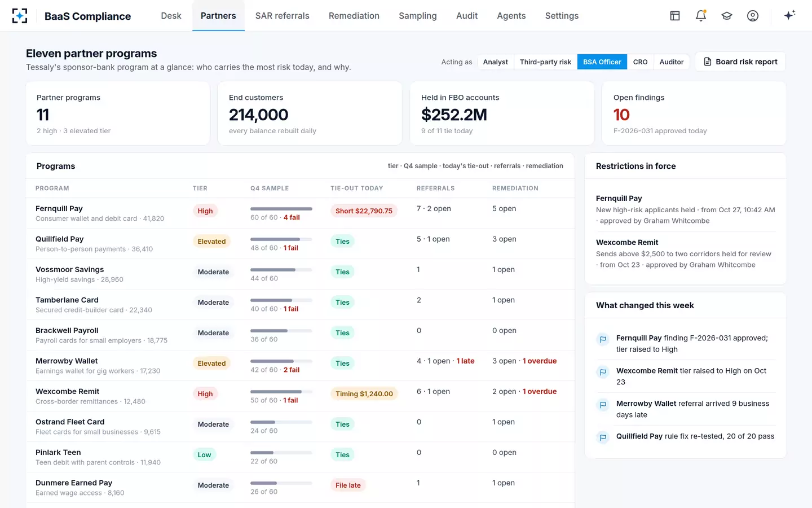This screenshot has height=508, width=812.
Task: Click the 4 fail sample result
Action: point(292,217)
